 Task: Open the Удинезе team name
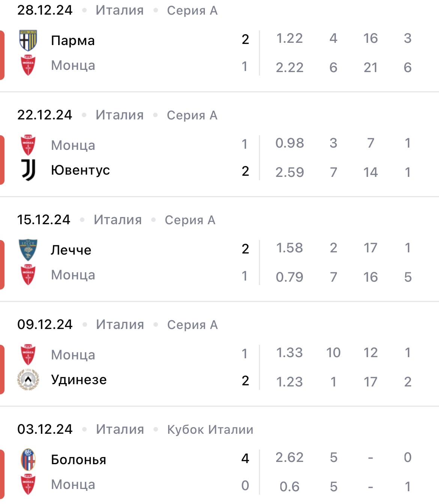click(79, 380)
